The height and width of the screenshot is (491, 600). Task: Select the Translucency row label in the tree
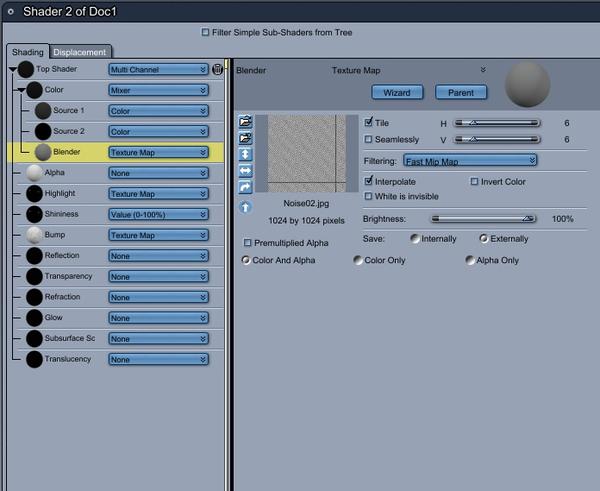point(68,359)
